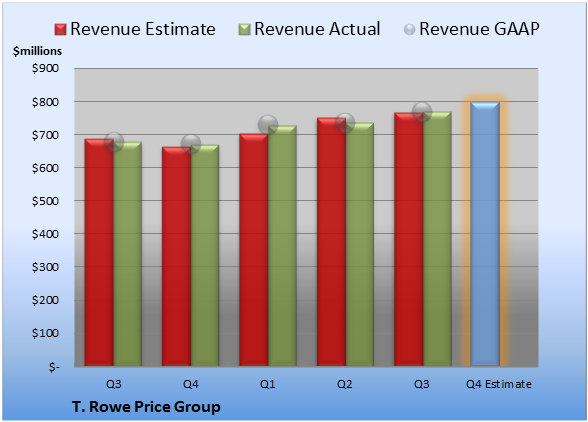The image size is (588, 422).
Task: Click the "Q1" quarter axis label
Action: tap(268, 384)
